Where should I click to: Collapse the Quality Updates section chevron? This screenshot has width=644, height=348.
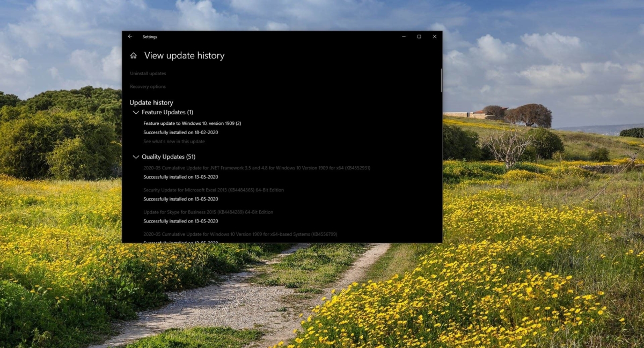[136, 157]
